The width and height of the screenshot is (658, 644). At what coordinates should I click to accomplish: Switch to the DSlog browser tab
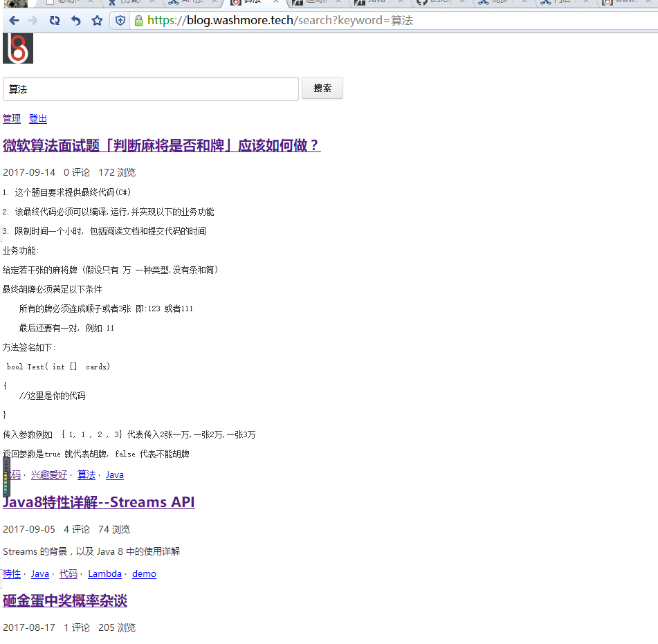click(x=441, y=3)
